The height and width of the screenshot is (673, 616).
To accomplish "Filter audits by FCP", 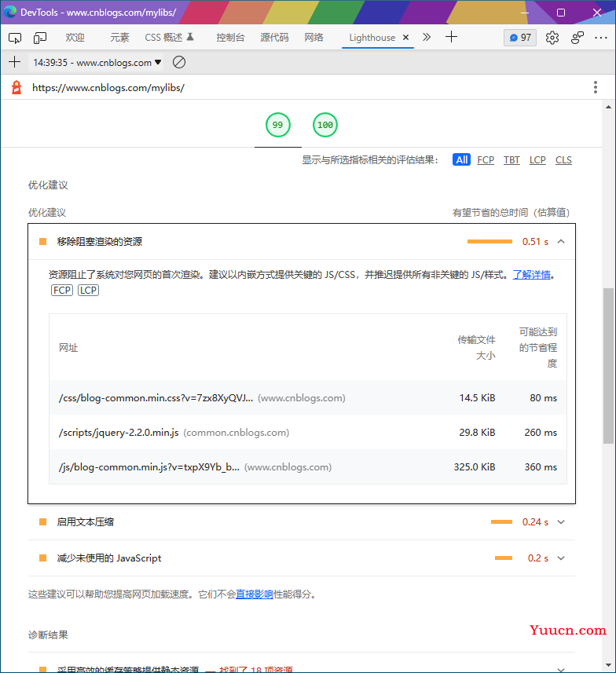I will click(x=486, y=159).
